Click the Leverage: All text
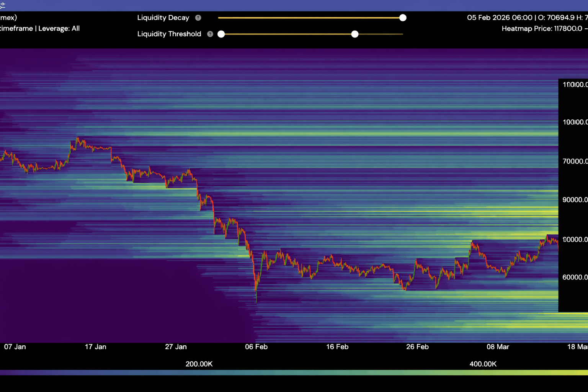 pos(59,28)
